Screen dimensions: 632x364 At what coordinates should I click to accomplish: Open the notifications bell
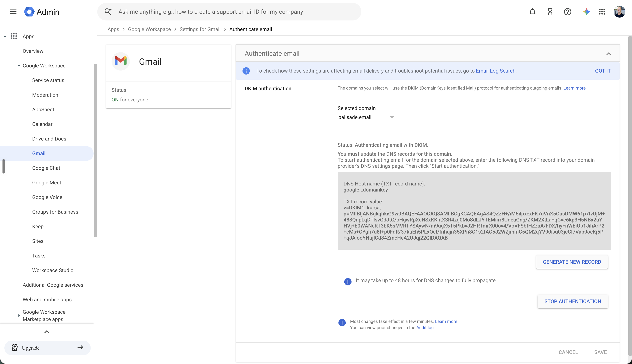pos(532,12)
